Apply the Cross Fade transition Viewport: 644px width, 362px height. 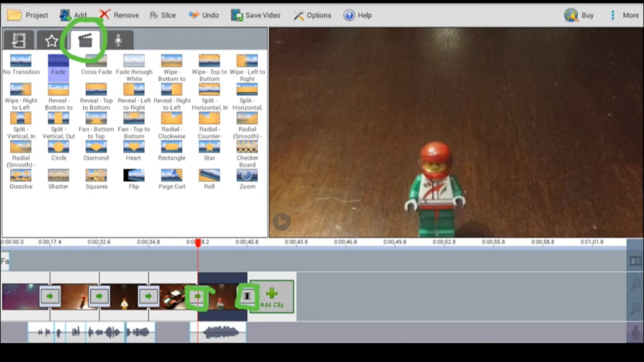pyautogui.click(x=96, y=61)
